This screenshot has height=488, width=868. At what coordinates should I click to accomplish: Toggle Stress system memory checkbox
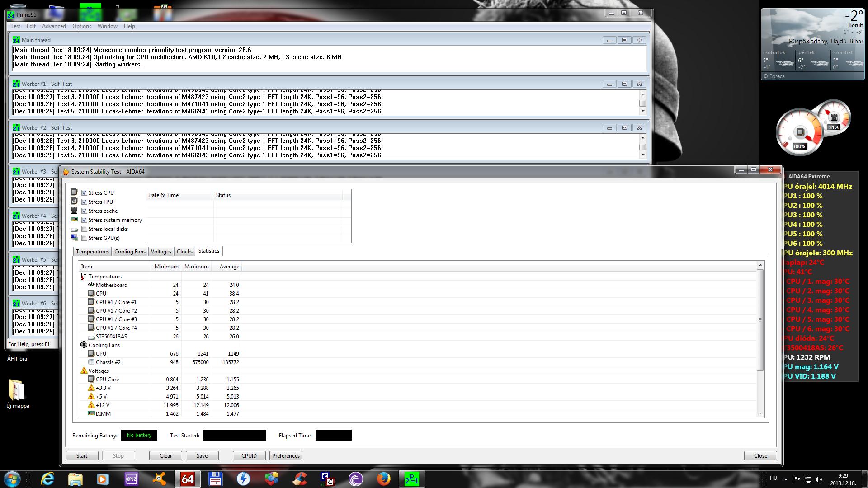point(84,220)
